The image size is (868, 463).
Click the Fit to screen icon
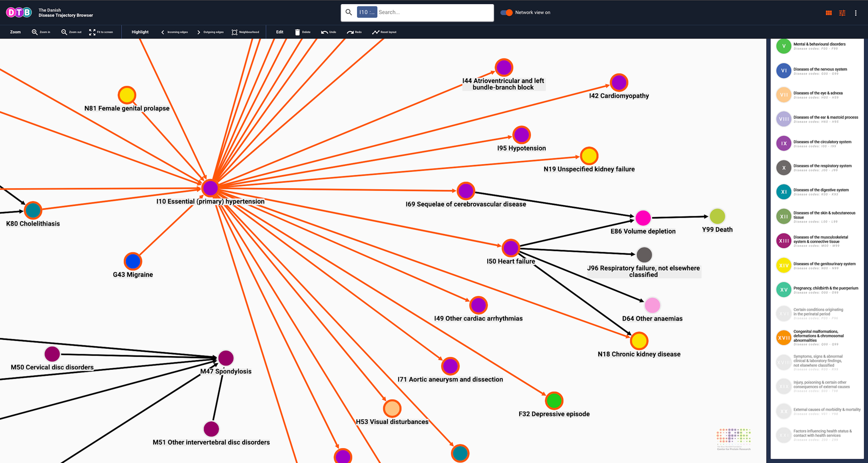[92, 32]
